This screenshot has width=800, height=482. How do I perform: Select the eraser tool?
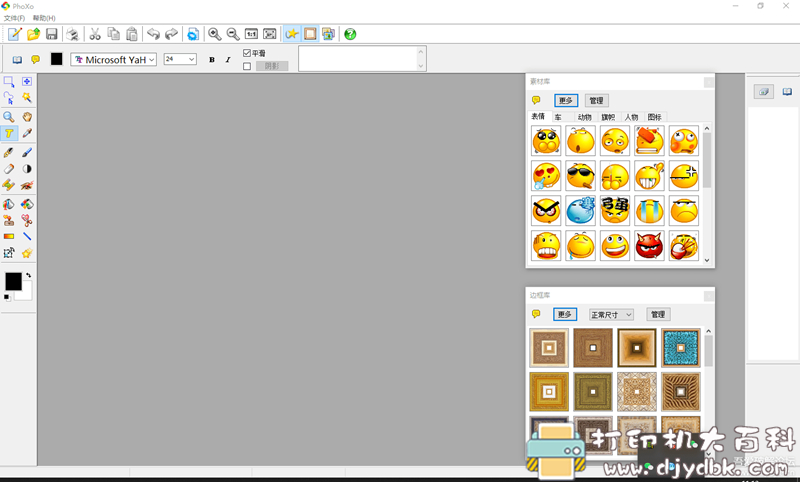(9, 169)
